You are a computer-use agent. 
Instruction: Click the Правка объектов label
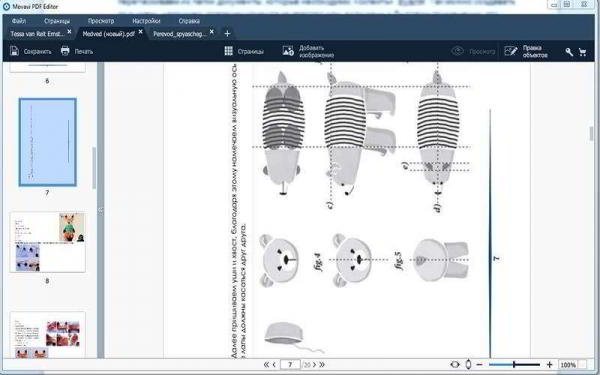pyautogui.click(x=535, y=51)
